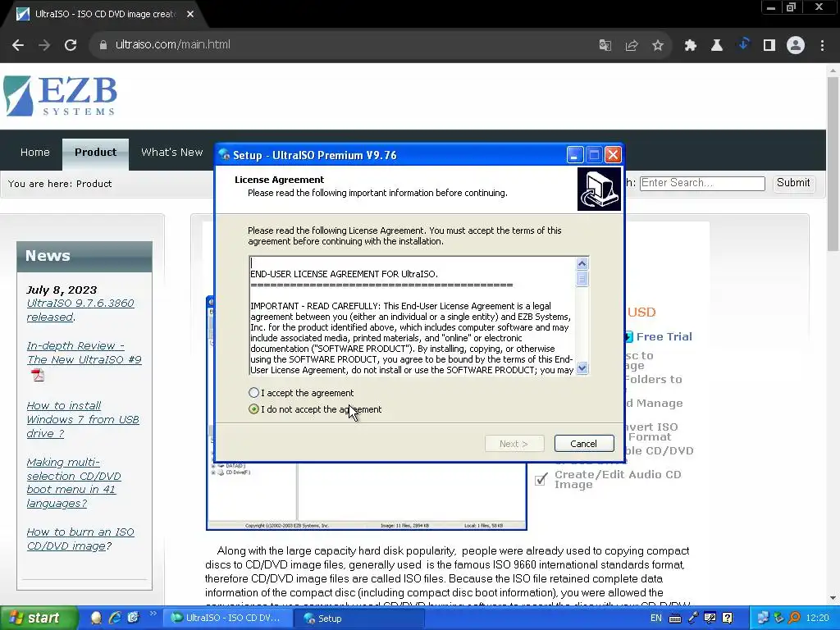840x630 pixels.
Task: Click 'Create/Edit Audio CD Image' feature text
Action: (x=618, y=479)
